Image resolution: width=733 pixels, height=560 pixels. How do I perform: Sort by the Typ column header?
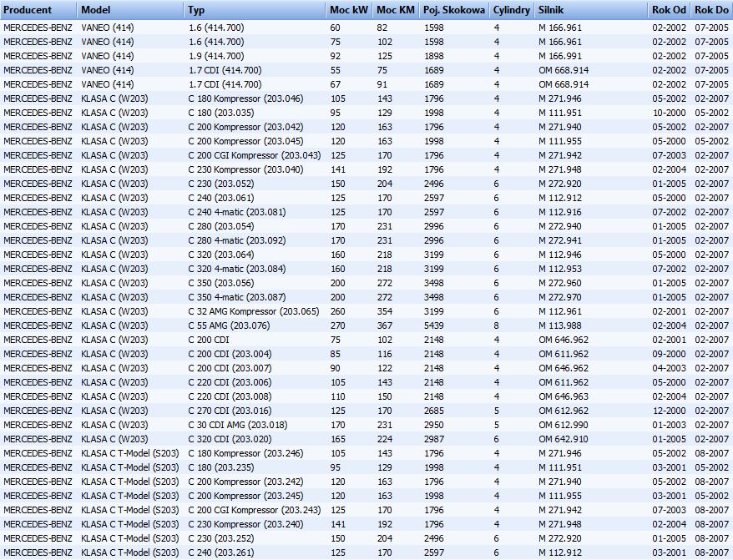255,10
